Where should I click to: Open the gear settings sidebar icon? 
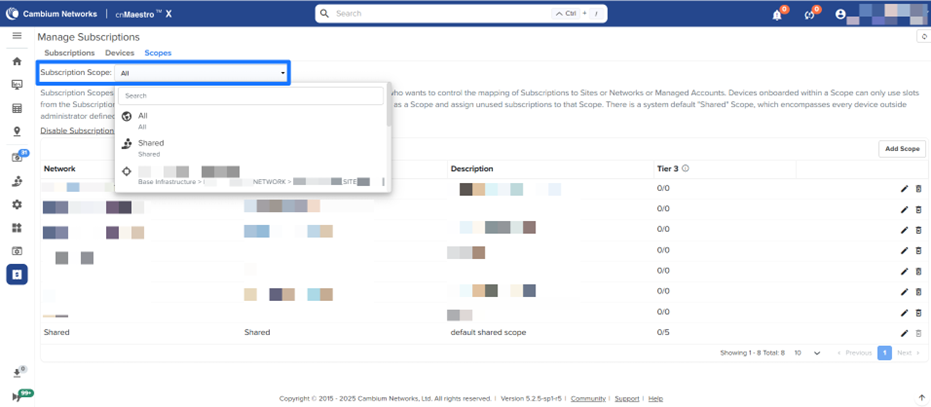16,204
